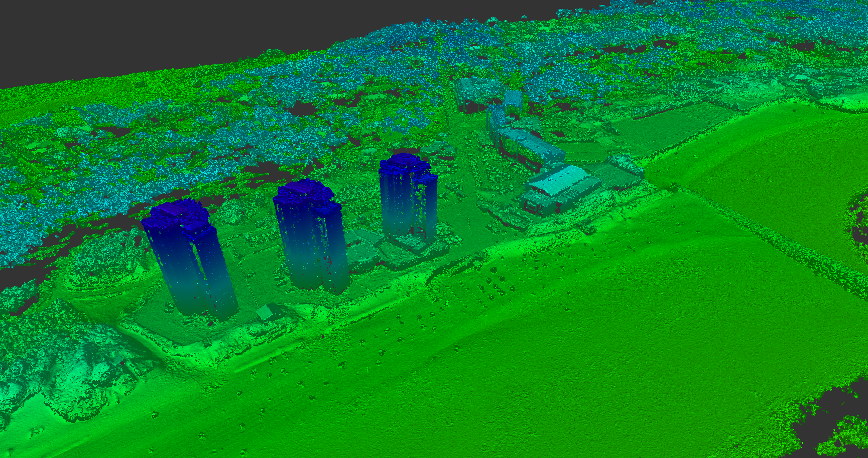The width and height of the screenshot is (868, 458).
Task: Click the small shed near the leftmost tower base
Action: (x=265, y=312)
